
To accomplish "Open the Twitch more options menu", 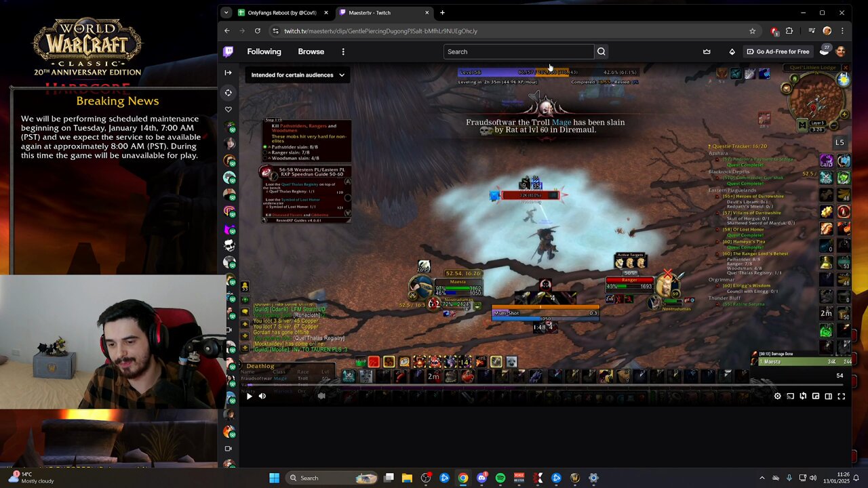I will [343, 52].
